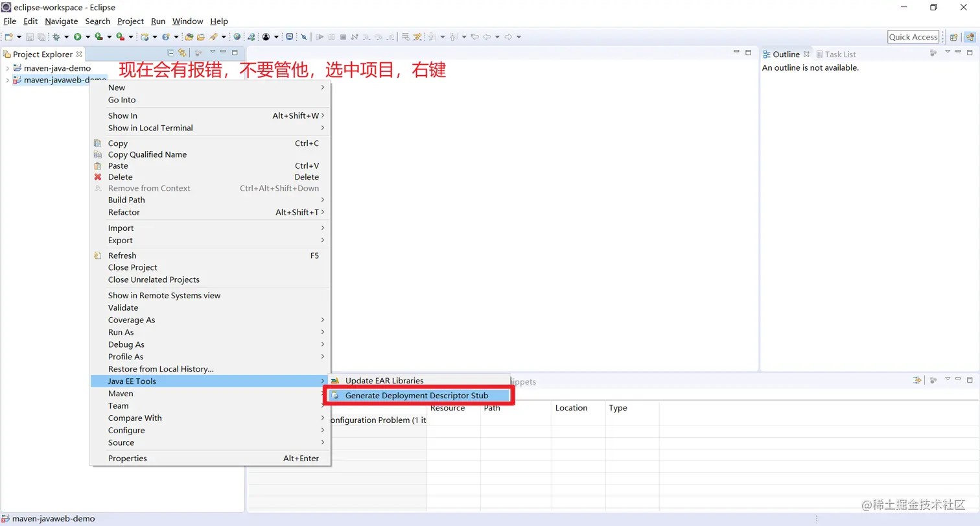This screenshot has width=980, height=526.
Task: Click the Copy icon in context menu
Action: click(98, 143)
